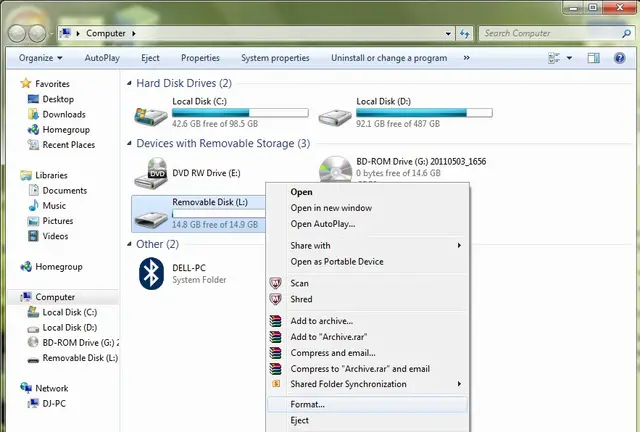Open the address bar history dropdown arrow
Screen dimensions: 640x432
[x=448, y=33]
